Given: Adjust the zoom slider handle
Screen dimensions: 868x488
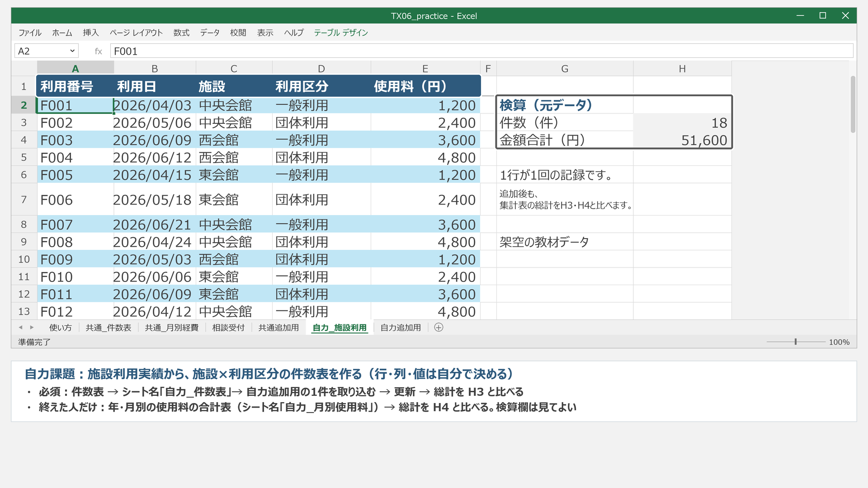Looking at the screenshot, I should tap(796, 342).
